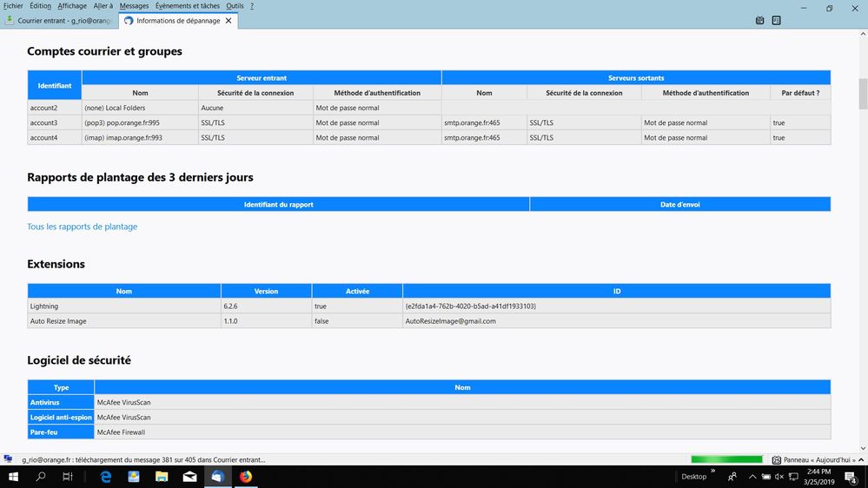Open the Évènements et tâches menu
The image size is (868, 488).
187,5
